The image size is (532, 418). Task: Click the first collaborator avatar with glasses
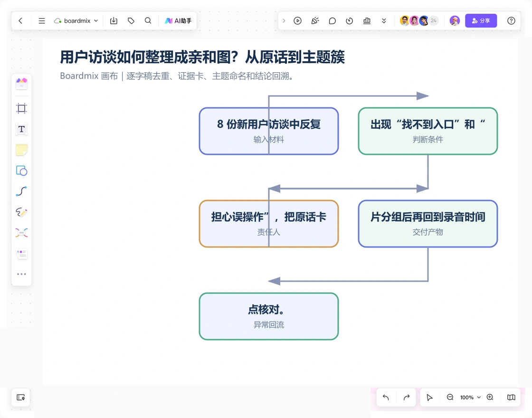[404, 21]
